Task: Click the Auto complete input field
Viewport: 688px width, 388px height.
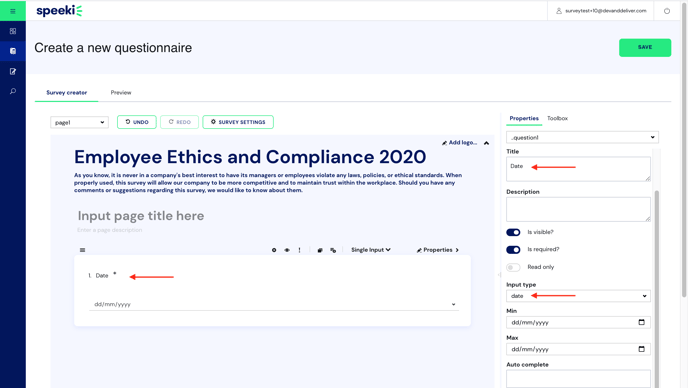Action: coord(578,379)
